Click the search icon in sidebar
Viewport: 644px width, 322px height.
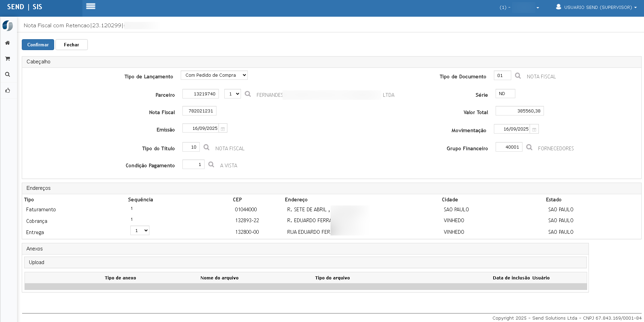coord(7,75)
